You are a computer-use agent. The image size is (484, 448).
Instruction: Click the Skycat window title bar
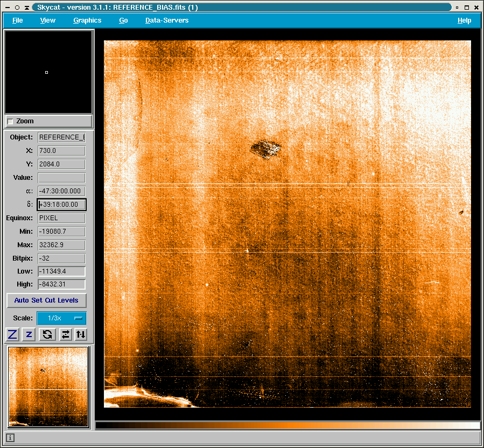click(x=242, y=8)
